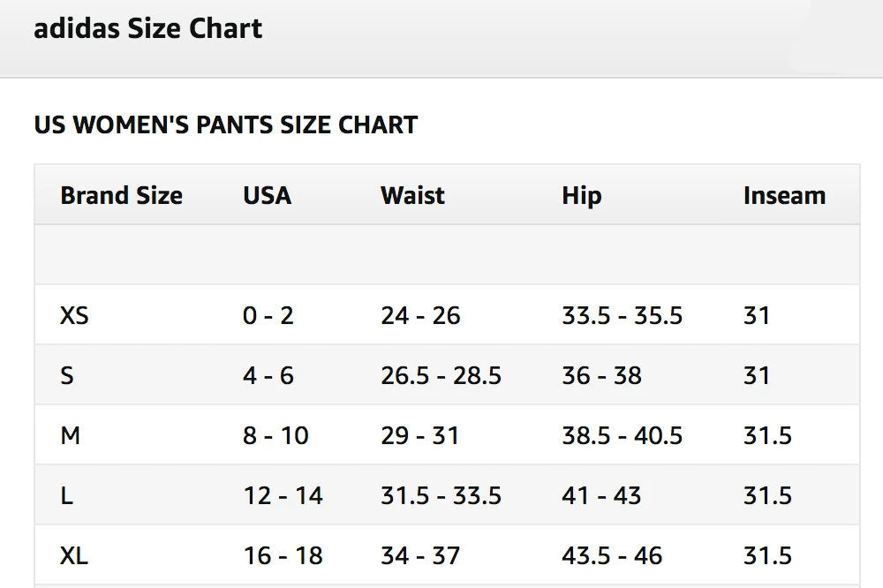Select the USA column header
This screenshot has height=588, width=883.
pos(267,195)
